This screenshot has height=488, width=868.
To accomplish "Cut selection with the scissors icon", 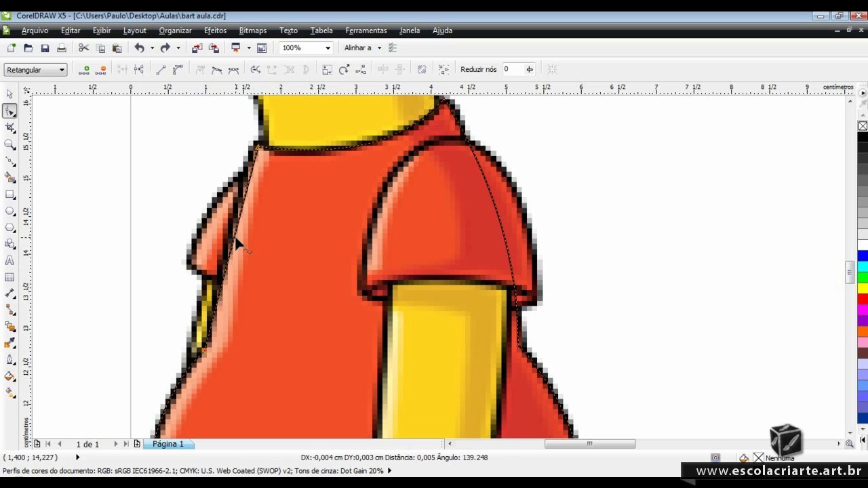I will pos(84,48).
